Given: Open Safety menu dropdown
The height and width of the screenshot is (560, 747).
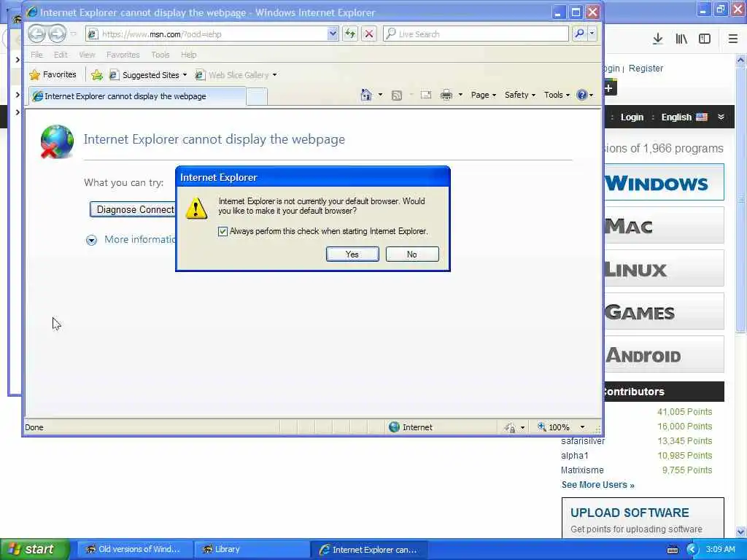Looking at the screenshot, I should 519,95.
